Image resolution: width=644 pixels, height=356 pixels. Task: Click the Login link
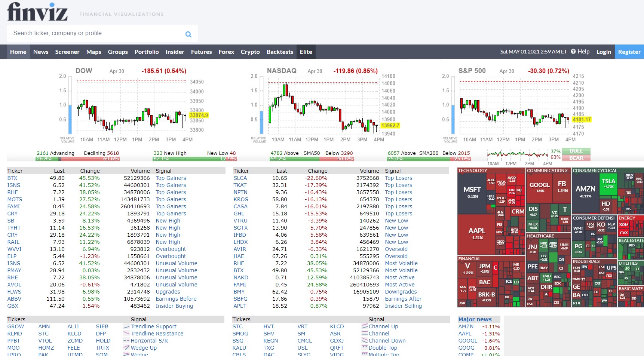604,52
